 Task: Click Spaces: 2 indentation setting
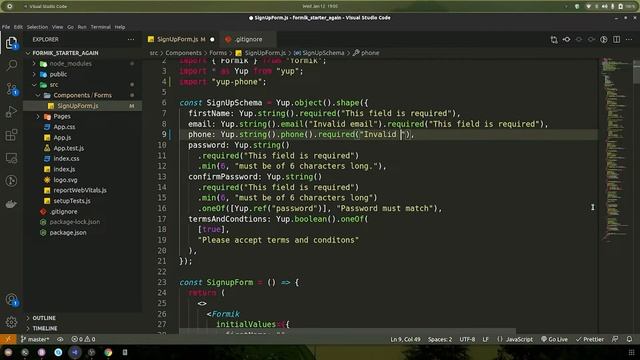440,339
